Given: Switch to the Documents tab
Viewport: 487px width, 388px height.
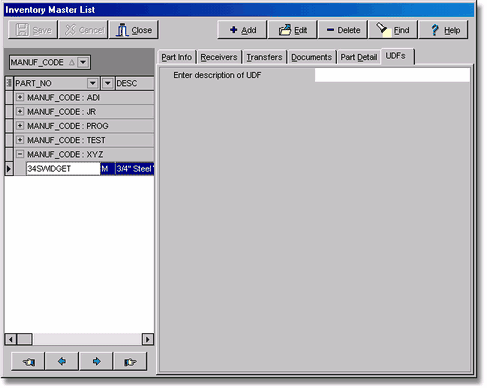Looking at the screenshot, I should tap(311, 57).
